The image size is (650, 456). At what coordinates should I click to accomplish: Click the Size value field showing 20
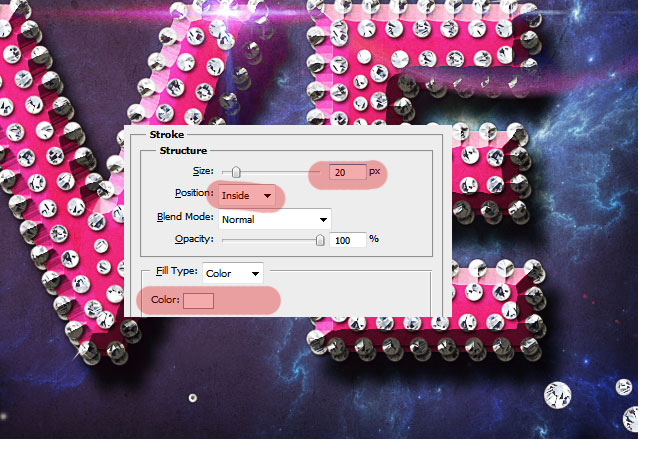pos(348,172)
